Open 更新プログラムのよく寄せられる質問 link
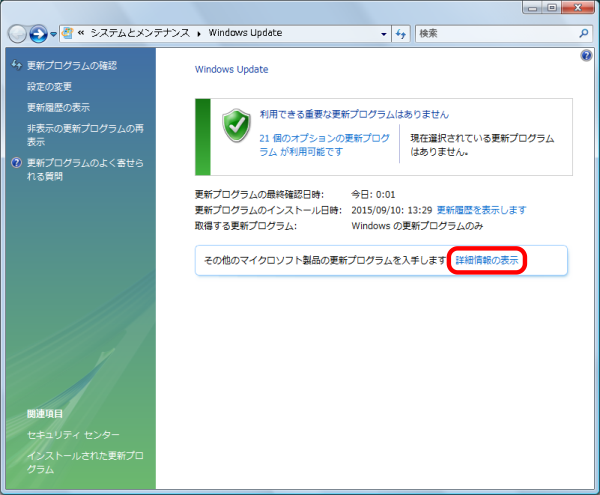The height and width of the screenshot is (495, 600). coord(85,169)
